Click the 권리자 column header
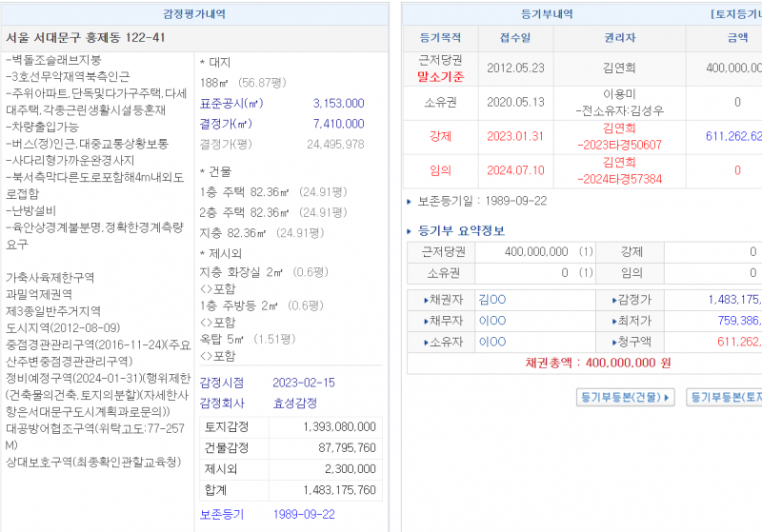 coord(620,38)
